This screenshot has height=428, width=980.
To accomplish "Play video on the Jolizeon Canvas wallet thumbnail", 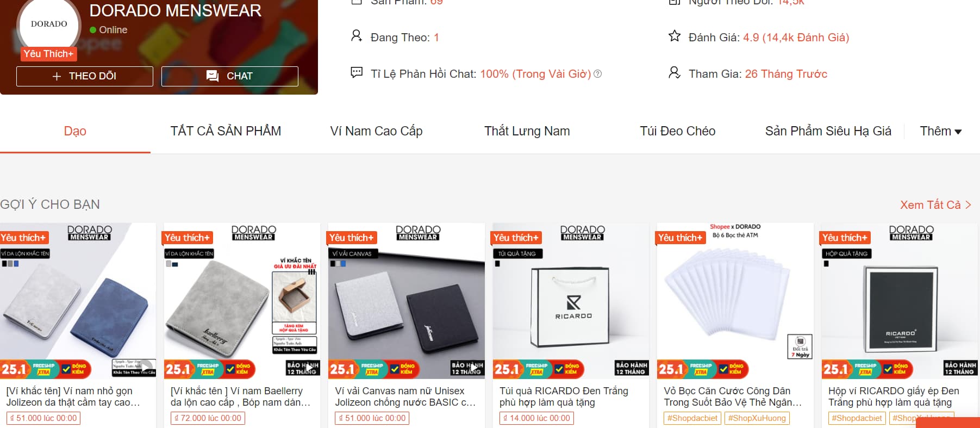I will pos(475,367).
